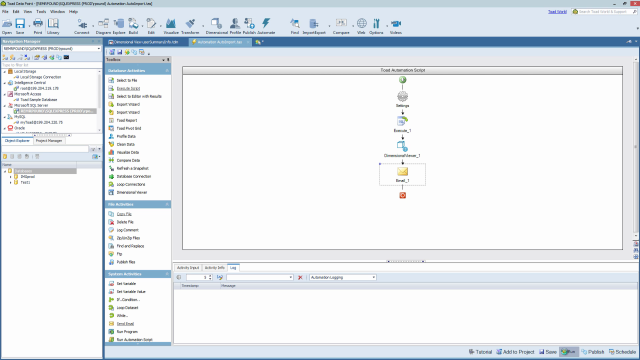This screenshot has width=640, height=360.
Task: Open the Help menu
Action: coord(73,11)
